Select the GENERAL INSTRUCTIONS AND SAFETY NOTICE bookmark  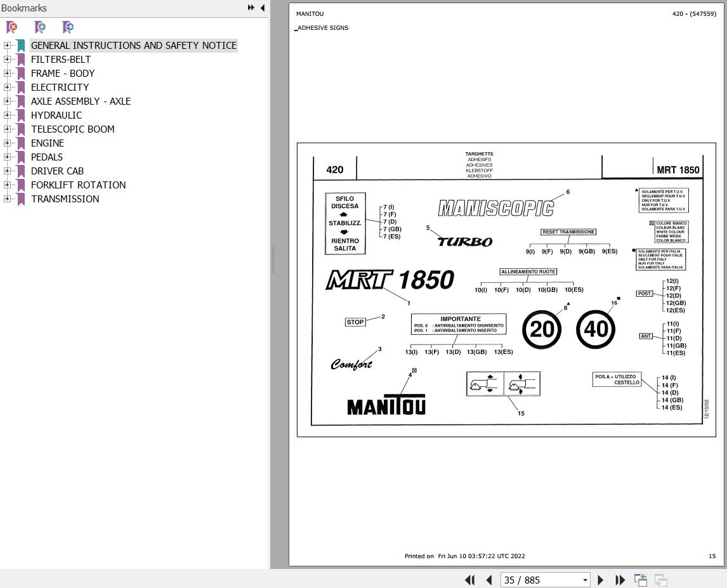pyautogui.click(x=134, y=45)
